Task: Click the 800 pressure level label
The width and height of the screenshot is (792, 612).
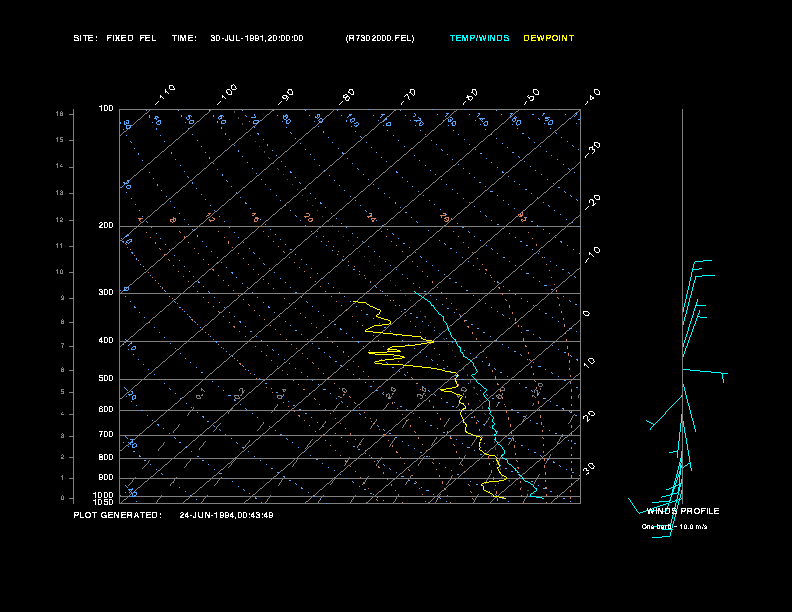Action: (x=106, y=457)
